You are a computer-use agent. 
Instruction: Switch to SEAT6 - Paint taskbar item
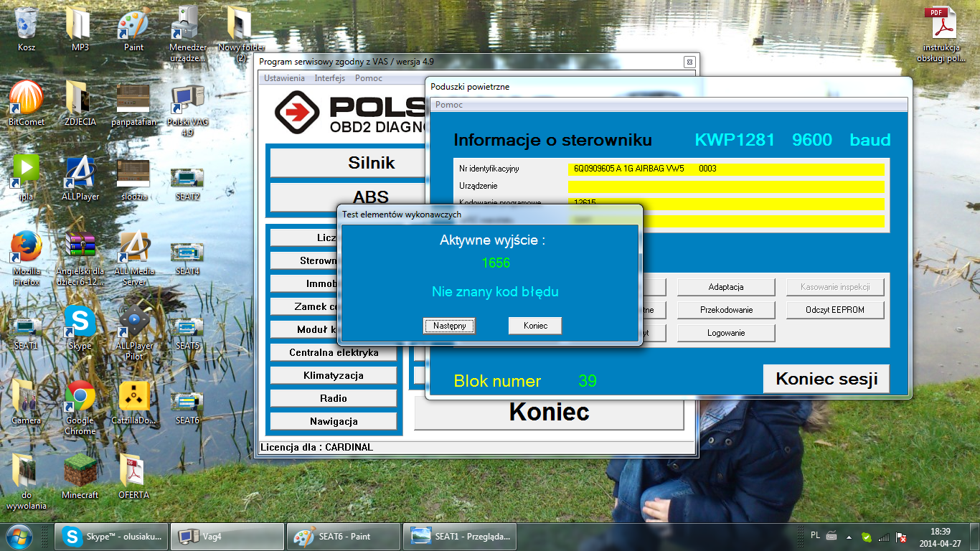pyautogui.click(x=344, y=536)
